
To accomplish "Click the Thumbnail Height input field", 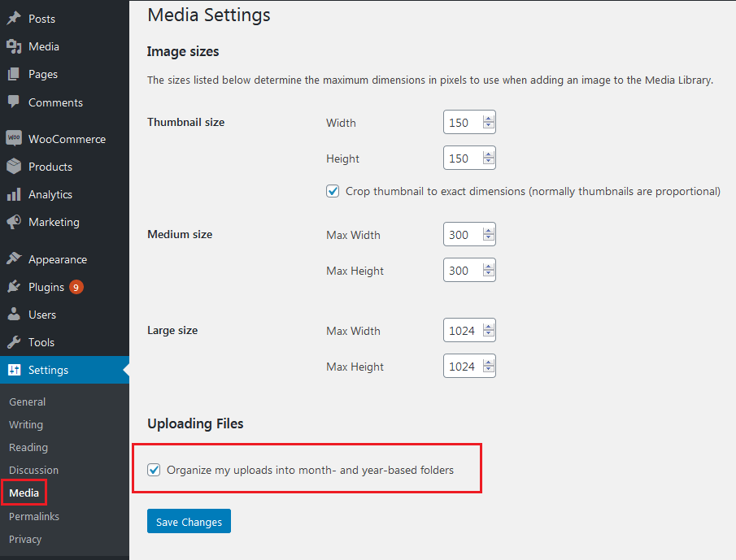I will 469,158.
